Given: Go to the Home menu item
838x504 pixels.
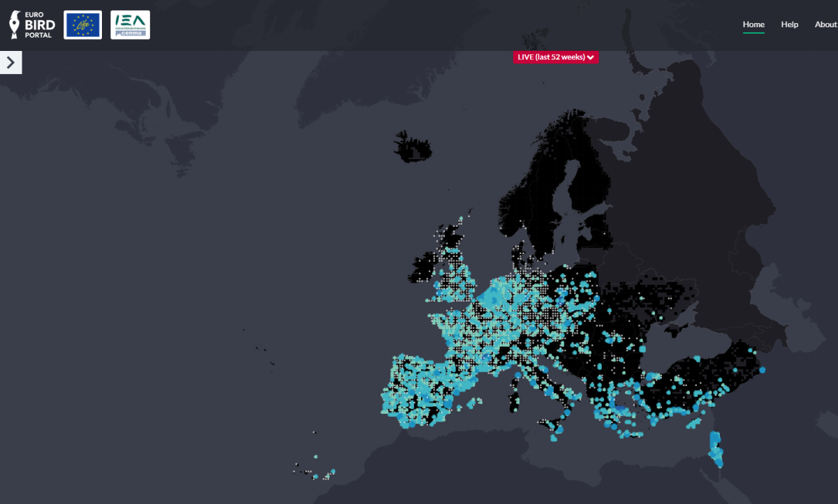Looking at the screenshot, I should [754, 24].
